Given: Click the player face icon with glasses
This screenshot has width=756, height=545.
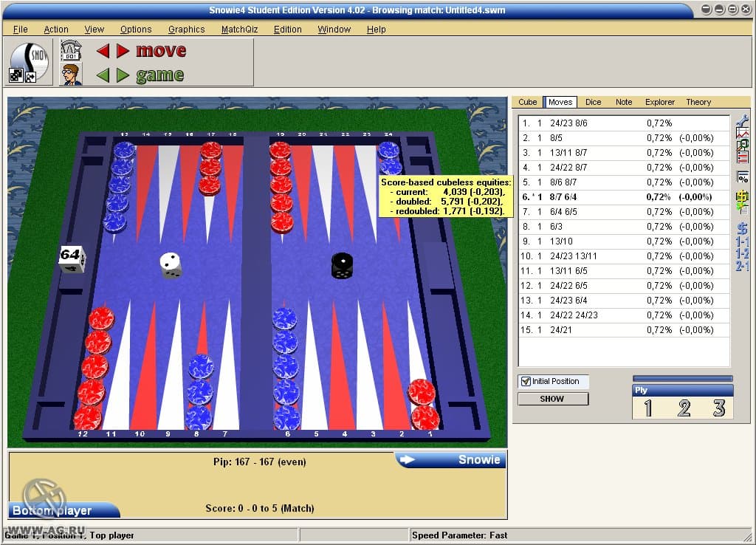Looking at the screenshot, I should click(71, 75).
